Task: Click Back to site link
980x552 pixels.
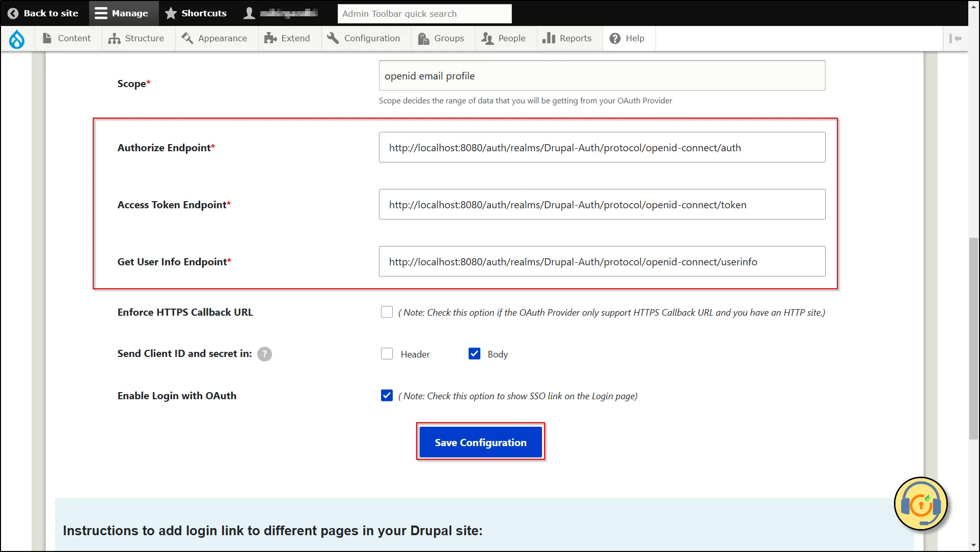Action: point(44,13)
